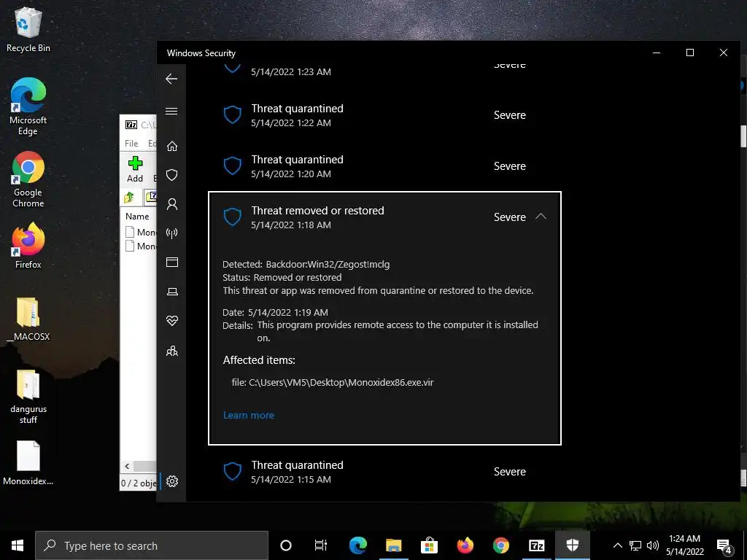Click left scroll arrow in 7-Zip
The height and width of the screenshot is (560, 747).
(x=127, y=466)
